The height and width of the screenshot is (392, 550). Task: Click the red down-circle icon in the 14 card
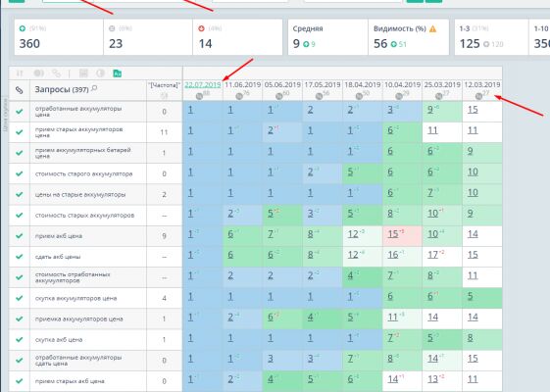click(201, 28)
